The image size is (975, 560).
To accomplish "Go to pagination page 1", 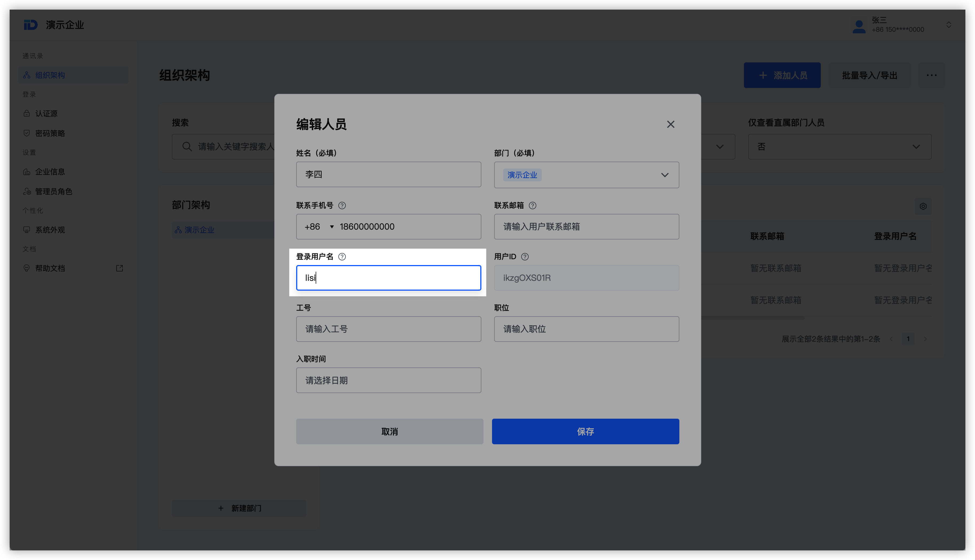I will click(908, 339).
